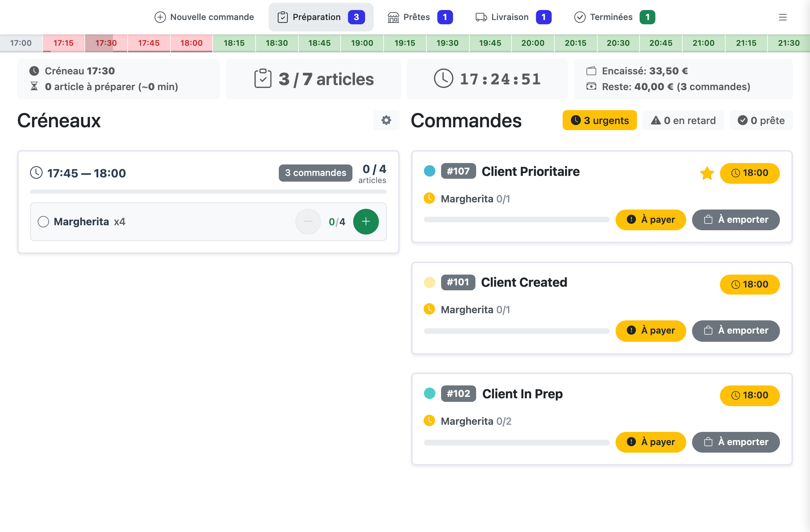Click À emporter on order #102
810x532 pixels.
(x=736, y=442)
